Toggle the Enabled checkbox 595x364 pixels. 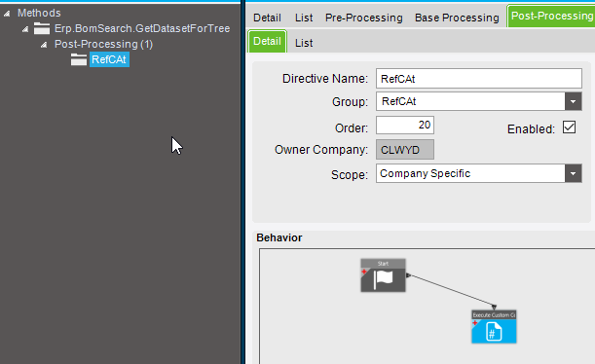(x=569, y=127)
